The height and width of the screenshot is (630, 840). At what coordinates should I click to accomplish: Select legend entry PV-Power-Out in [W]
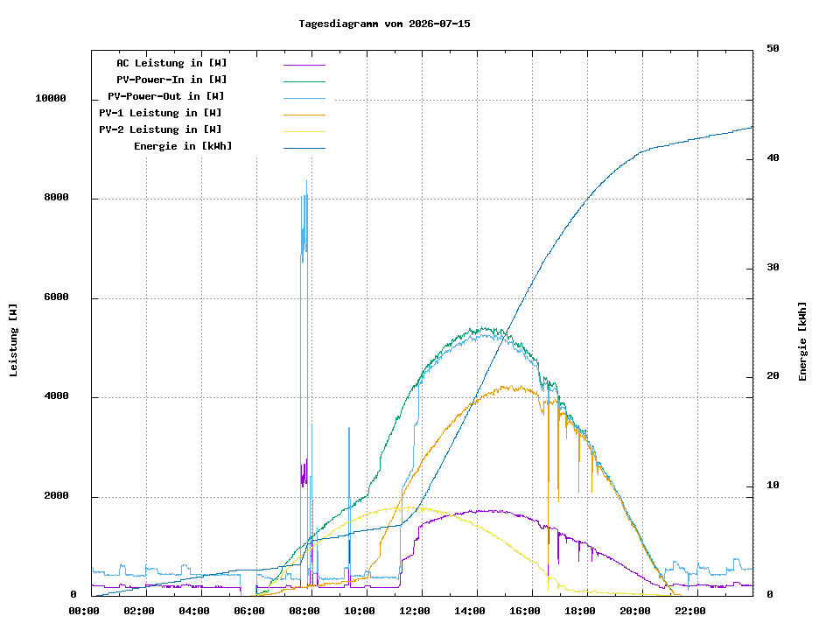point(166,96)
